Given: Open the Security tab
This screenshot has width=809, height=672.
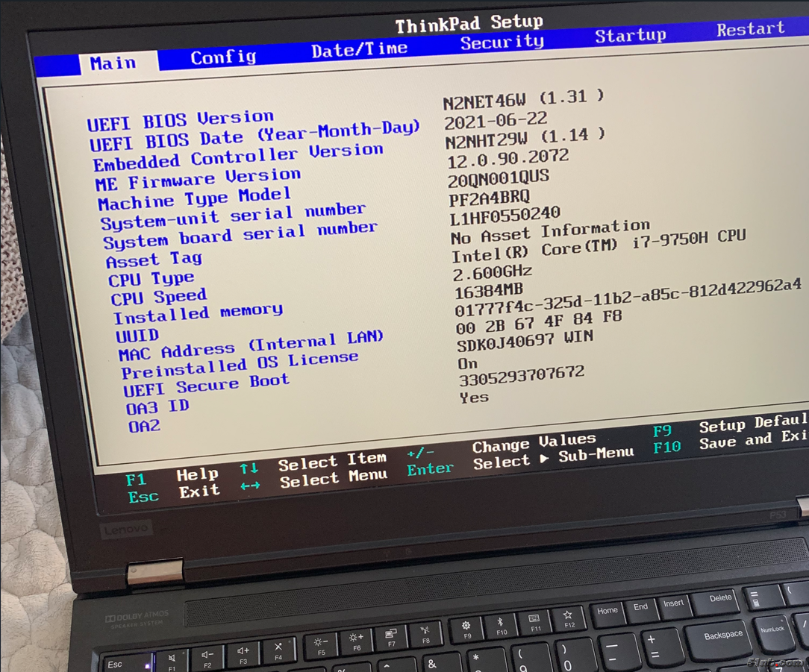Looking at the screenshot, I should click(x=502, y=43).
